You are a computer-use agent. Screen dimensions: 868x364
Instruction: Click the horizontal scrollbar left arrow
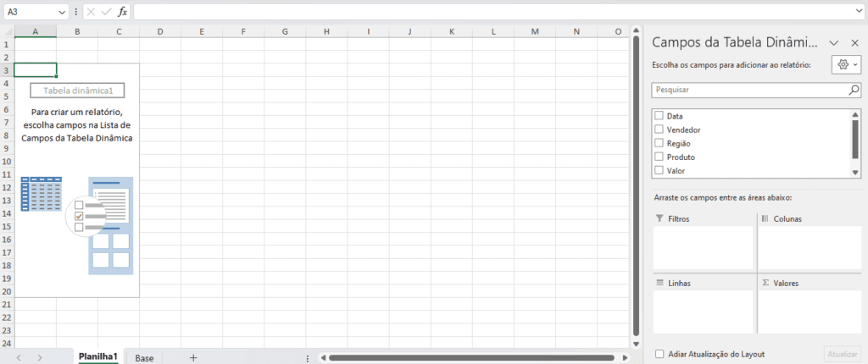pos(323,358)
